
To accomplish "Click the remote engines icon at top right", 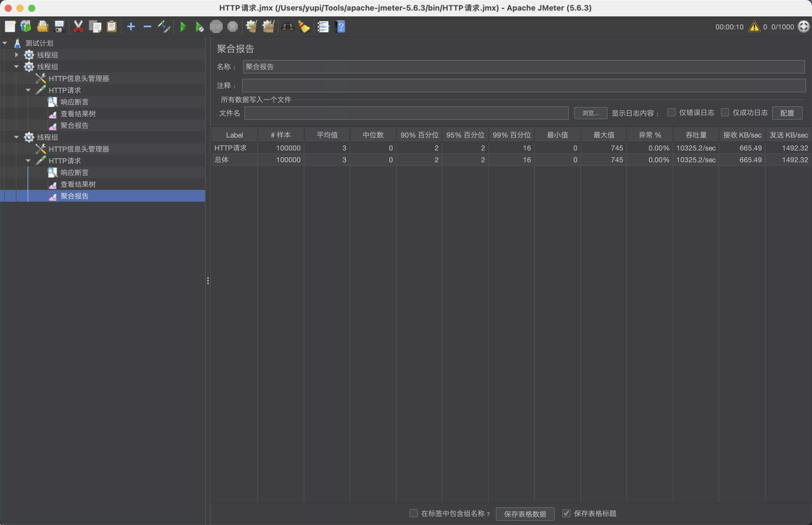I will [x=803, y=26].
